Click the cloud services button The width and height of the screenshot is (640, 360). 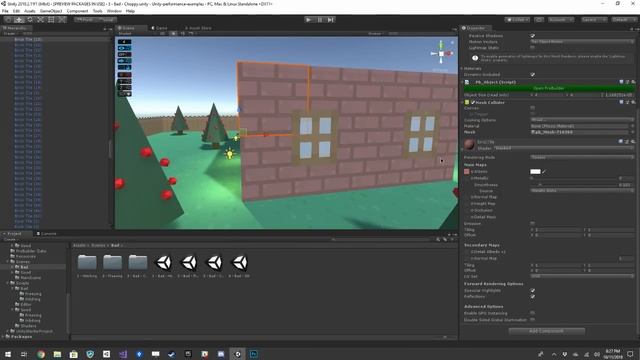[x=539, y=20]
